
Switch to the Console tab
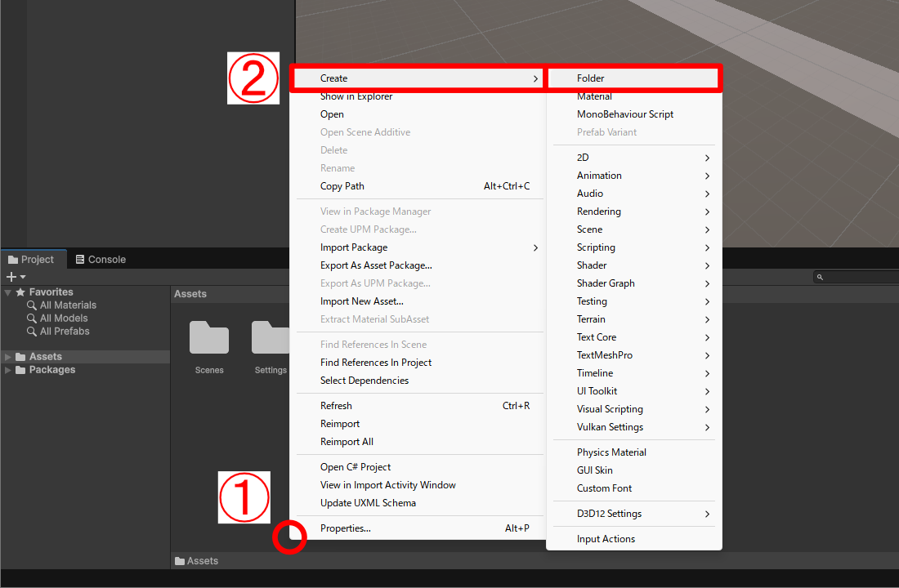(101, 260)
